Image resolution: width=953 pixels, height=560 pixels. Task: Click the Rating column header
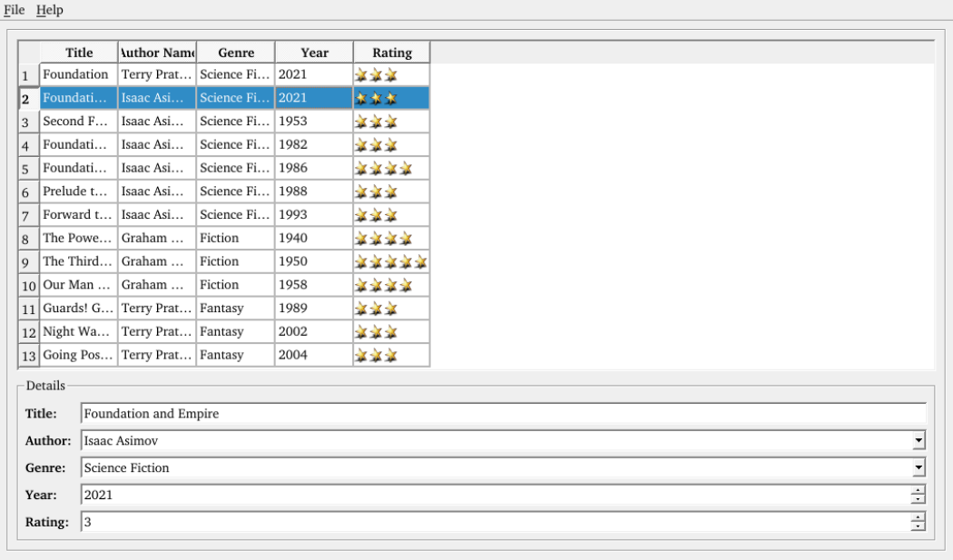tap(392, 53)
